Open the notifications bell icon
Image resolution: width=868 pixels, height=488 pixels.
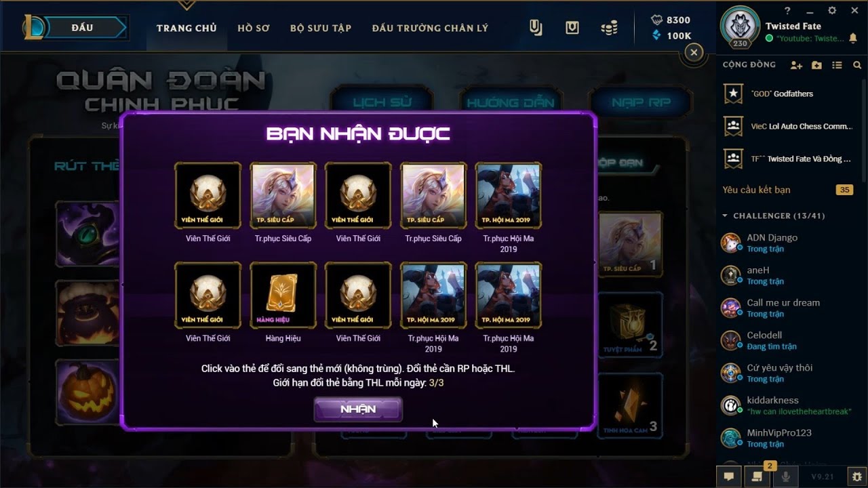coord(853,39)
